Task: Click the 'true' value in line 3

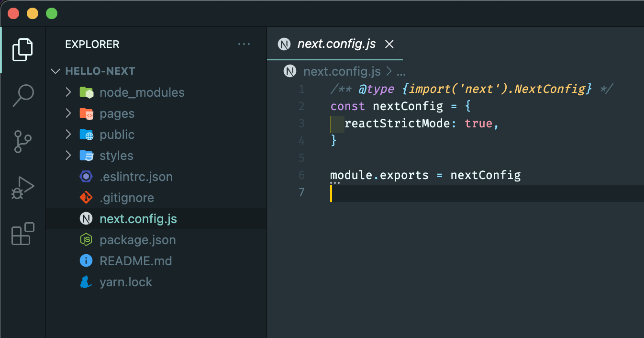Action: click(x=478, y=124)
